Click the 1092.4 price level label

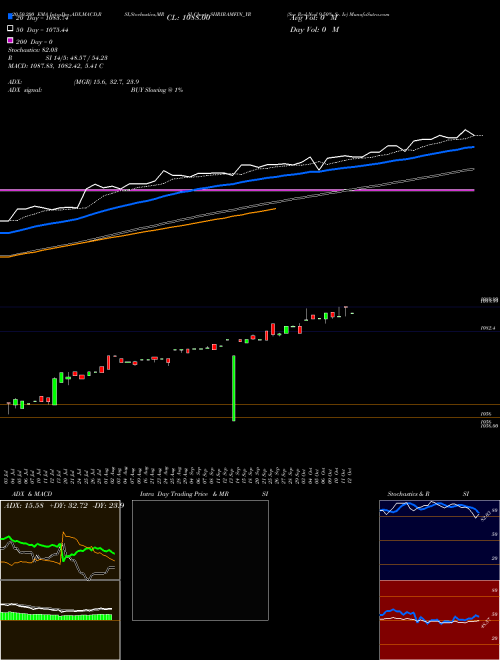coord(488,327)
